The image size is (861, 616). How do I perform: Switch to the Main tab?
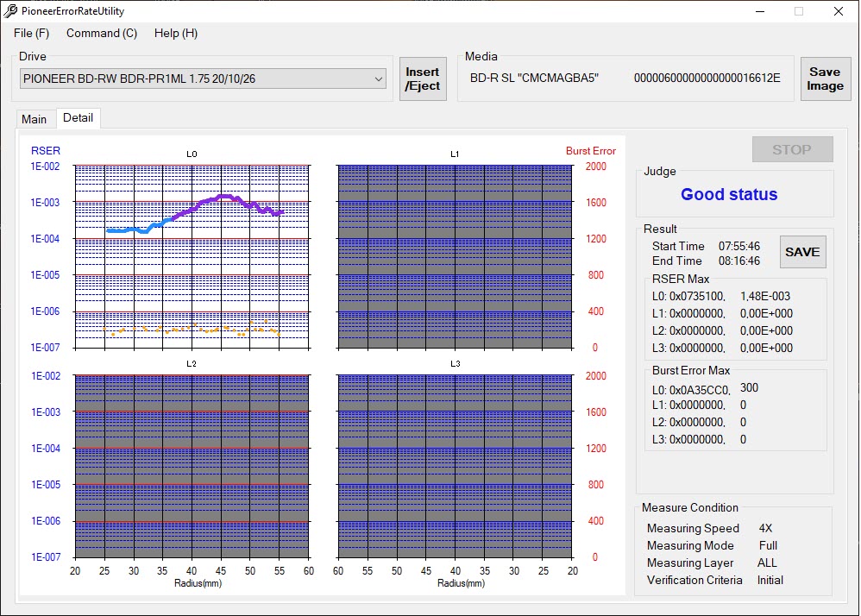tap(35, 119)
